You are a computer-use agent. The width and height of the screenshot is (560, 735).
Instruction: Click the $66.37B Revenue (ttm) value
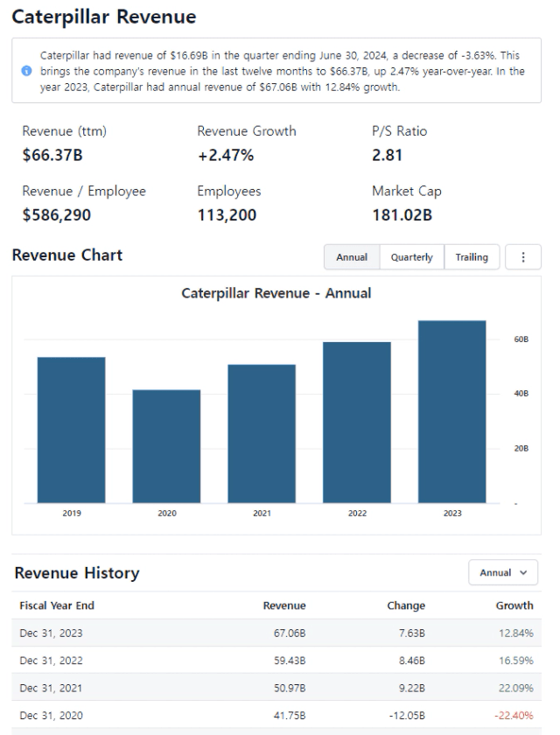pyautogui.click(x=52, y=155)
